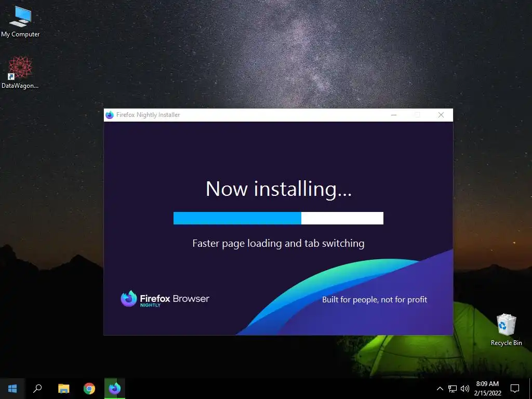Click 'Built for people, not for profit' text

point(375,300)
